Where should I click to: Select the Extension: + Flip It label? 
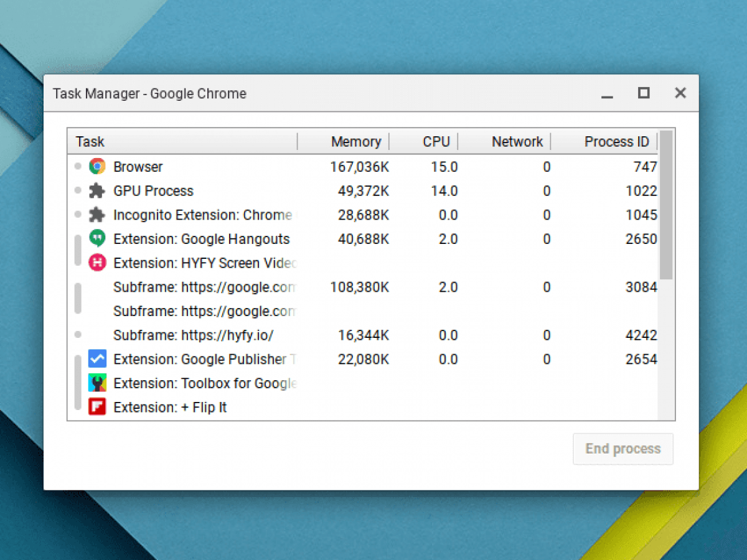170,408
